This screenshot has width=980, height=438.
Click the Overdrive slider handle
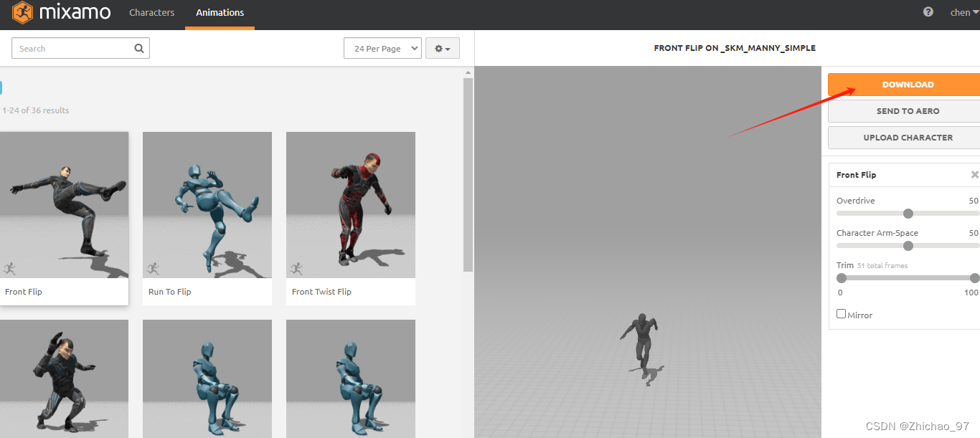pos(908,214)
